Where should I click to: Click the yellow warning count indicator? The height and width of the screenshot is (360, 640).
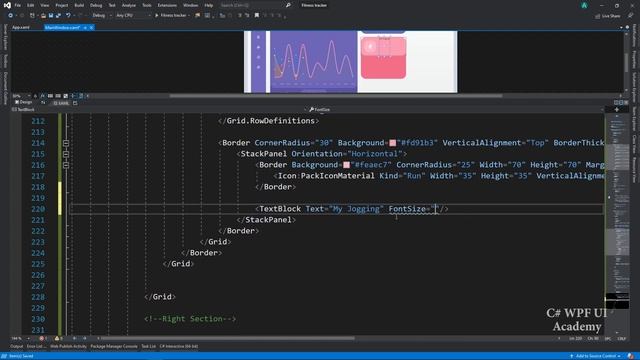point(58,338)
